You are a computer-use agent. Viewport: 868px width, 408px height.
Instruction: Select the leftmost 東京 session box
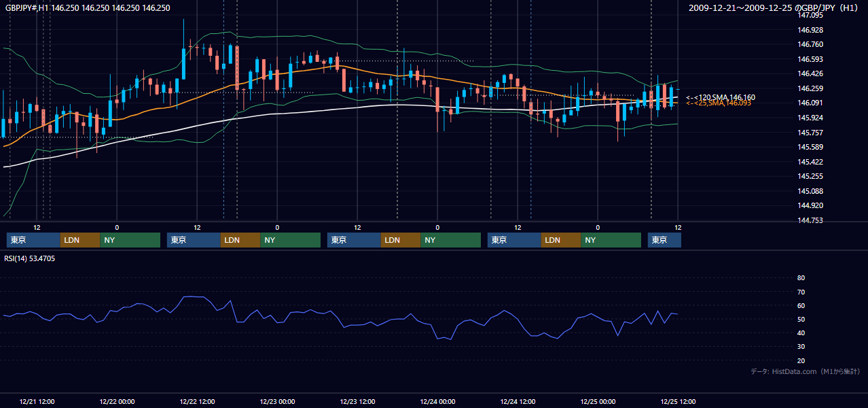[x=33, y=240]
